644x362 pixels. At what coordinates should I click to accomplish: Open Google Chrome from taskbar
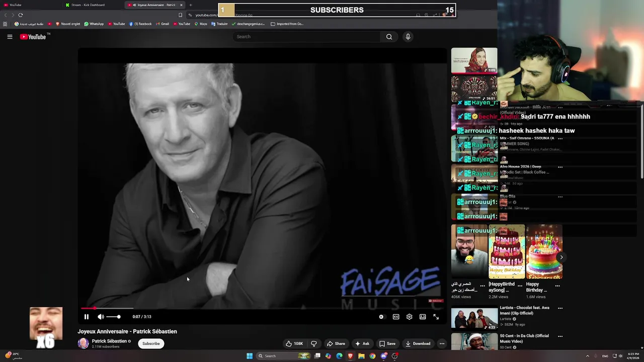pyautogui.click(x=372, y=356)
